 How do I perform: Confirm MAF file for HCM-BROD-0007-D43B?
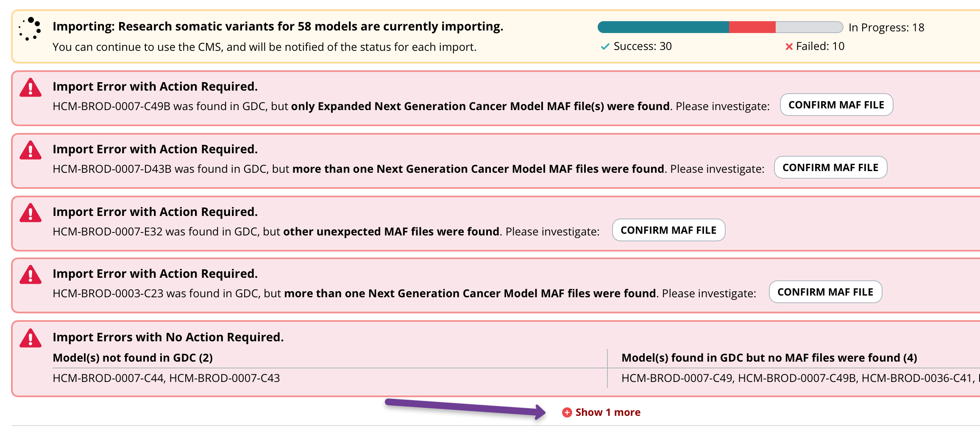pos(830,167)
